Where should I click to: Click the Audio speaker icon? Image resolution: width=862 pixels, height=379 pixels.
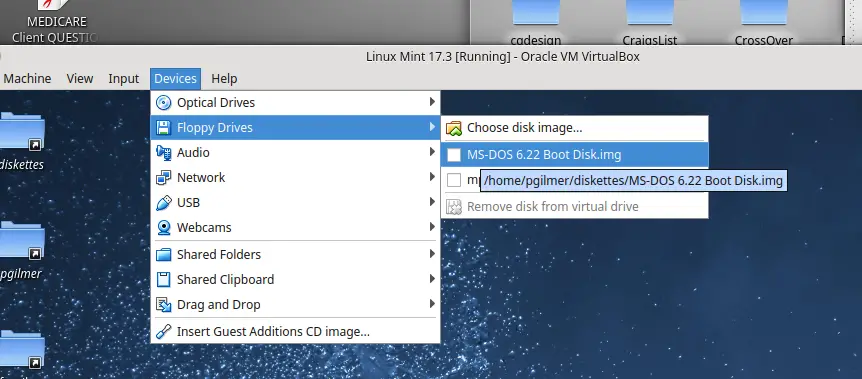coord(163,152)
